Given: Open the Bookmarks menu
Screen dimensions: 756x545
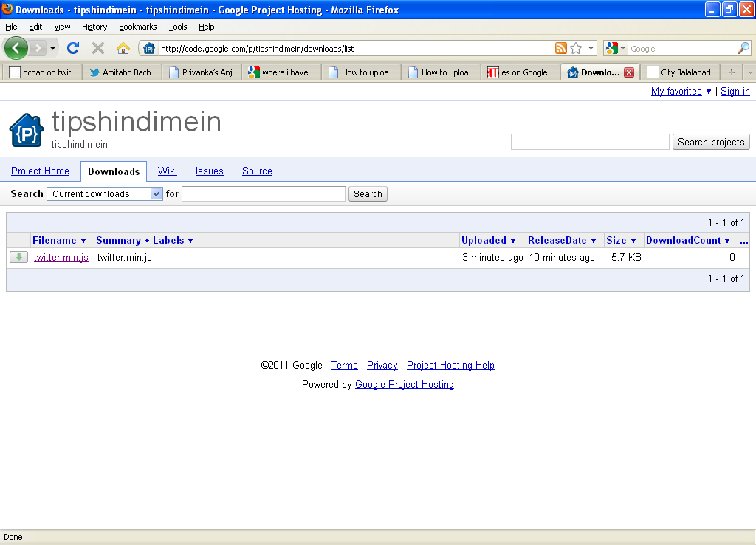Looking at the screenshot, I should pos(137,27).
